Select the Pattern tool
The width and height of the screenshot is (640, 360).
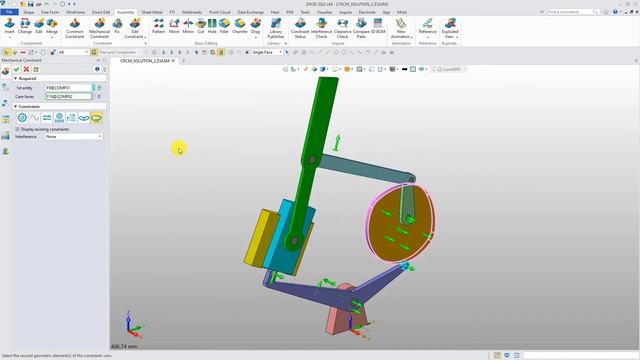point(158,26)
